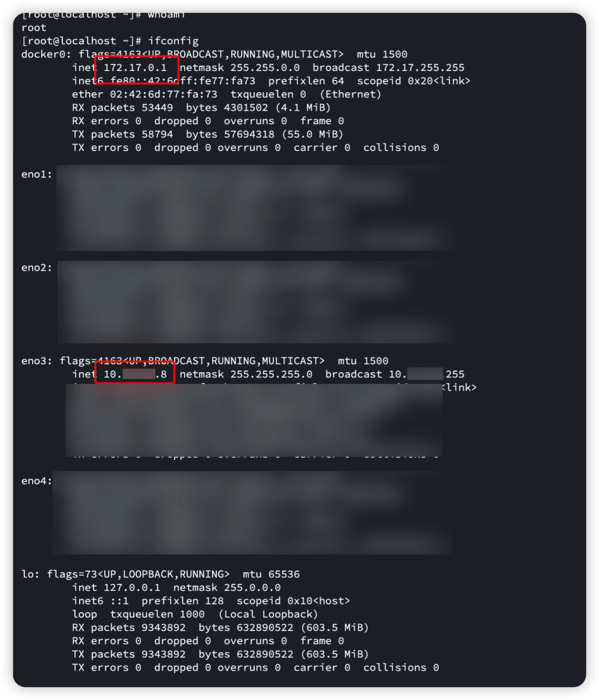This screenshot has height=700, width=599.
Task: Click the highlighted eno3 10.x.x.8 address
Action: 135,375
